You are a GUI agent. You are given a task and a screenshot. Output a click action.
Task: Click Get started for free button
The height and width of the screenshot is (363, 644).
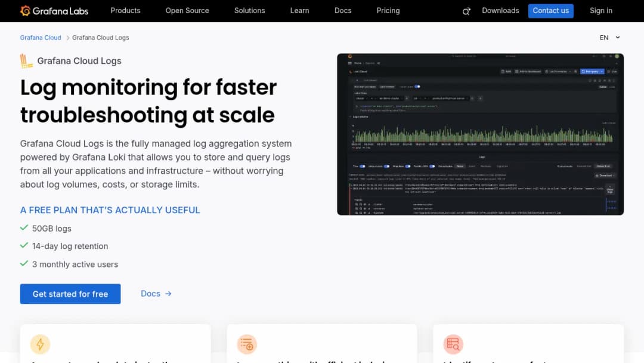click(70, 294)
